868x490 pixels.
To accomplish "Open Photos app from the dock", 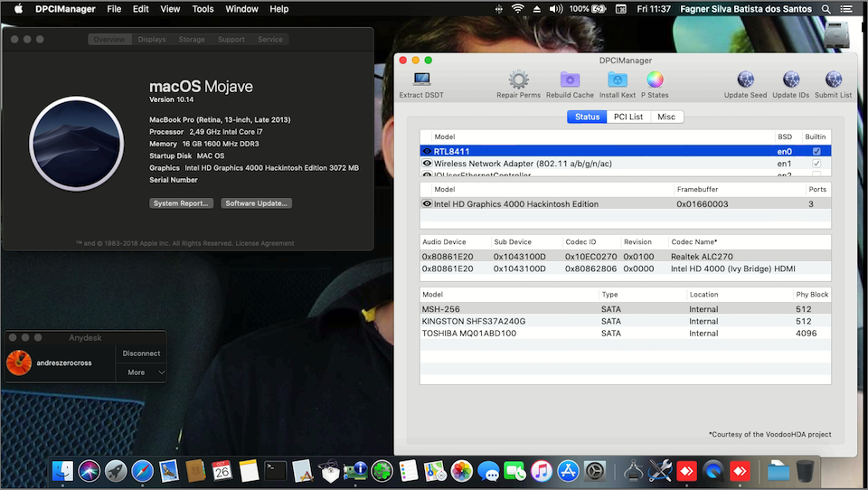I will [462, 471].
